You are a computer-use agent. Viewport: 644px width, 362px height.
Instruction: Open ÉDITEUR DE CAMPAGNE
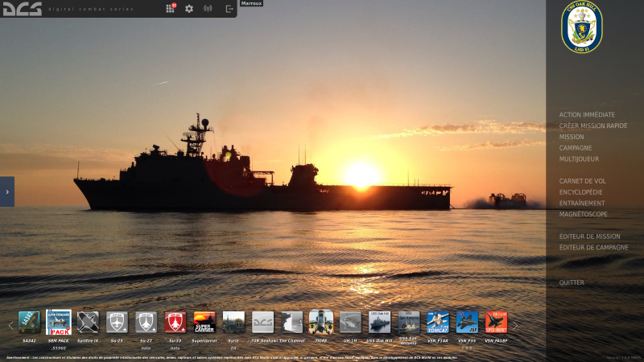click(593, 248)
